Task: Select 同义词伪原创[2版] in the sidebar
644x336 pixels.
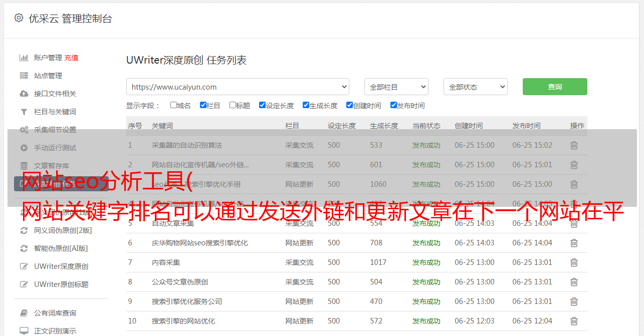Action: pyautogui.click(x=63, y=230)
